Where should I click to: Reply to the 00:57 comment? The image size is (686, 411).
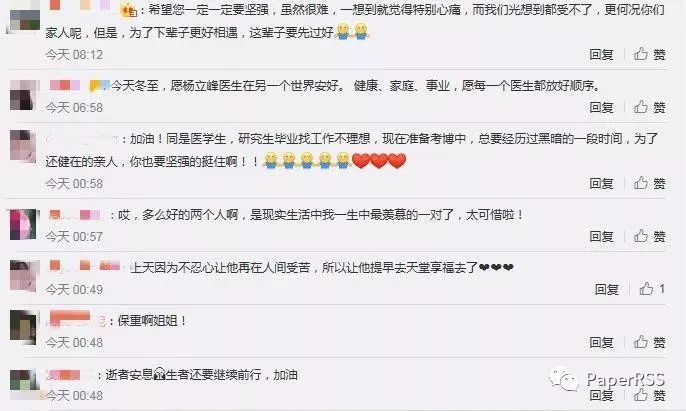click(602, 236)
